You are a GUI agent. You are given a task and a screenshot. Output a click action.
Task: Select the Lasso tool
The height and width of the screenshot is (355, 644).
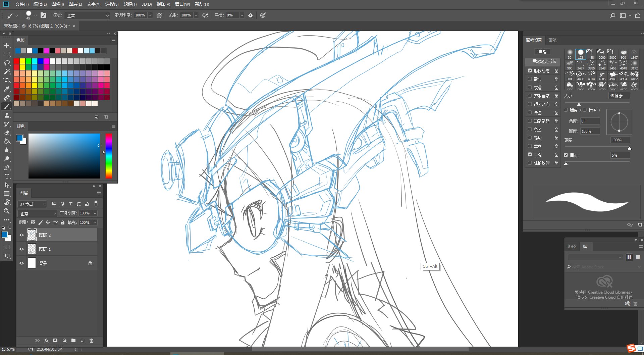[x=7, y=63]
